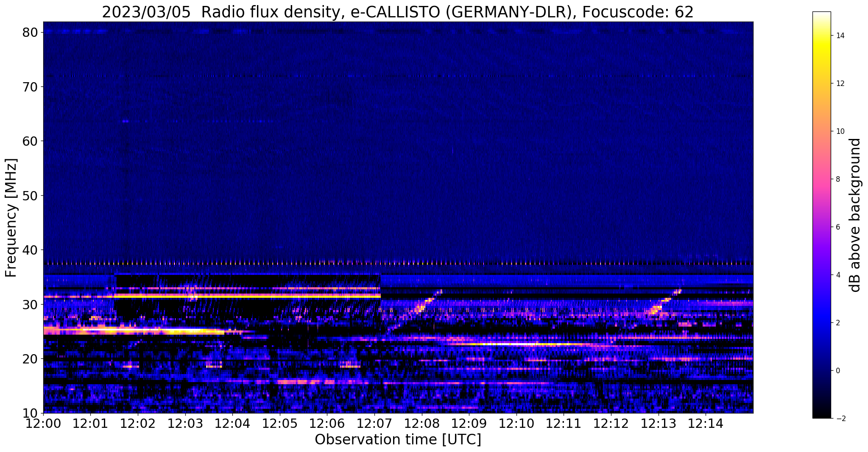
Task: Click the 12:01 time tick label
Action: pos(91,423)
